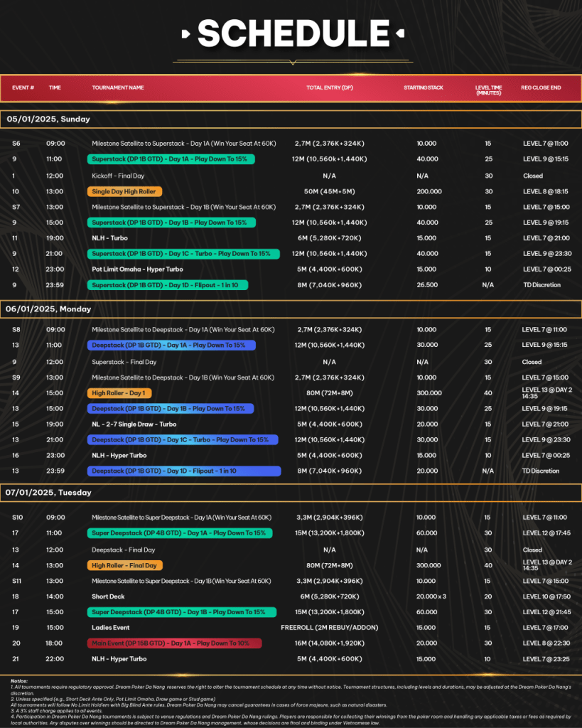
Task: Select NL - 2-7 Single Draw - Turbo
Action: (134, 424)
